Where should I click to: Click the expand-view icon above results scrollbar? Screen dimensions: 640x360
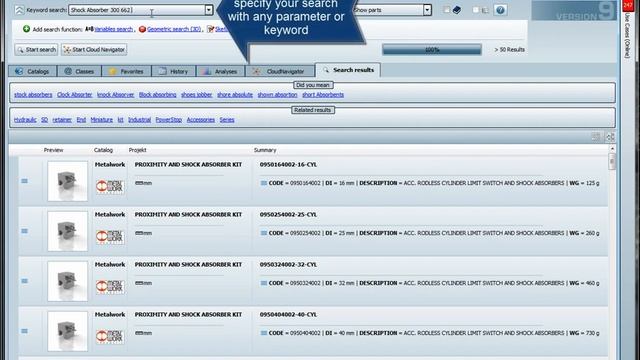coord(610,137)
